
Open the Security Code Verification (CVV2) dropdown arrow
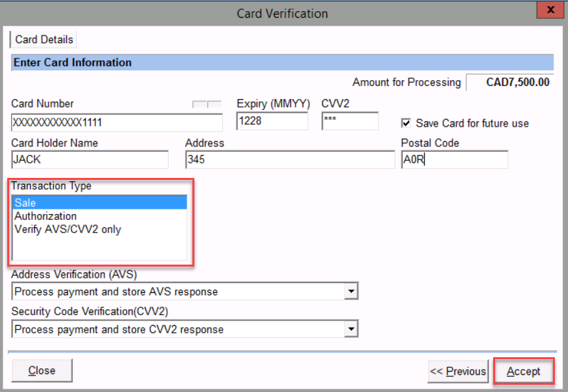[351, 329]
